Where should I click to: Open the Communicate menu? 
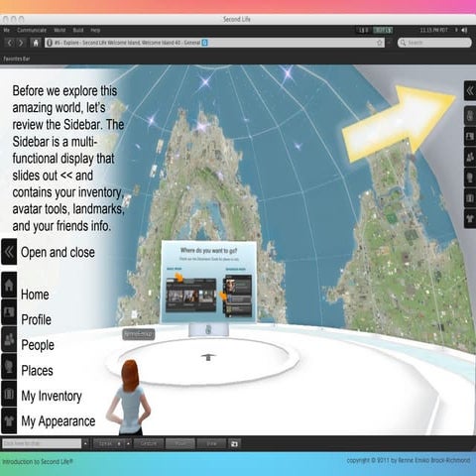(32, 30)
